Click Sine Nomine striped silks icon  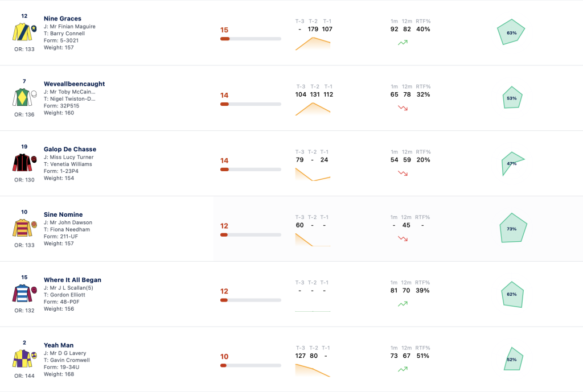(x=24, y=228)
